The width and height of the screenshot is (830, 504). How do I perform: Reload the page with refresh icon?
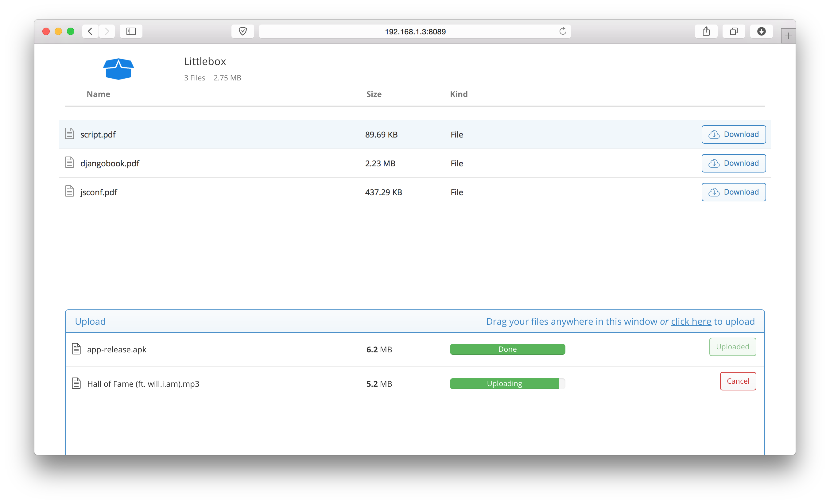(563, 31)
